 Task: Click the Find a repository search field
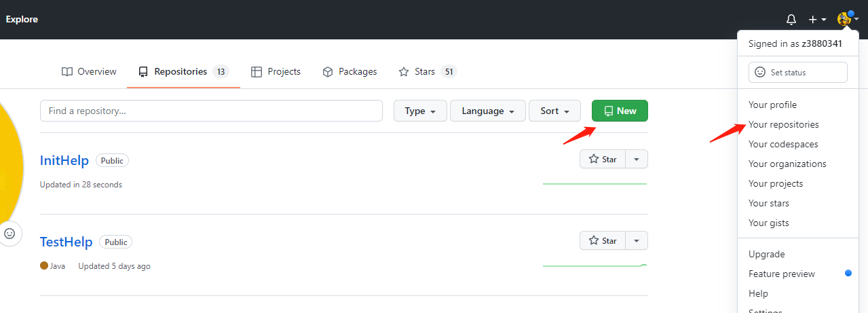(211, 111)
